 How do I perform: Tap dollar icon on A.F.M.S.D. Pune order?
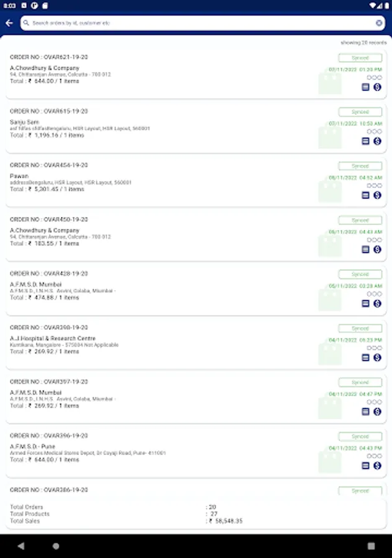point(377,466)
